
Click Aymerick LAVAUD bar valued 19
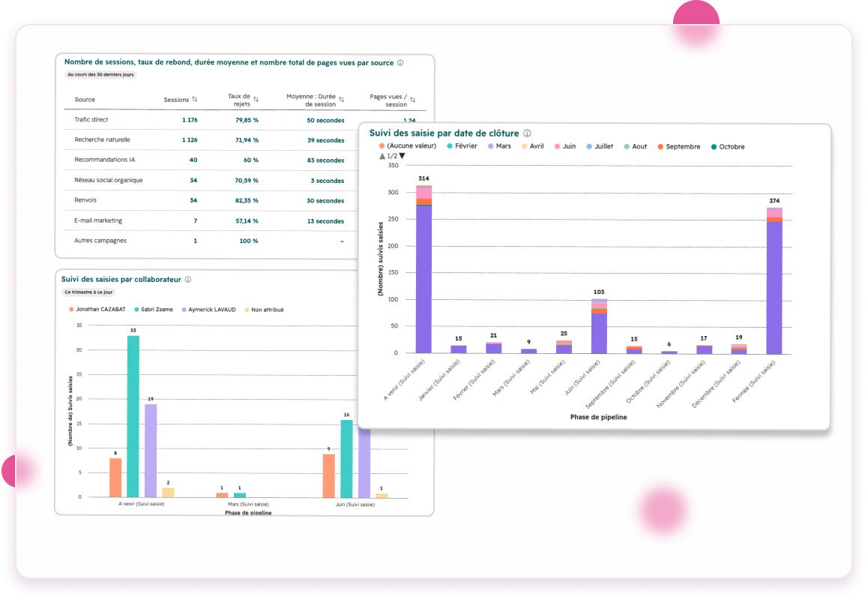pyautogui.click(x=151, y=451)
